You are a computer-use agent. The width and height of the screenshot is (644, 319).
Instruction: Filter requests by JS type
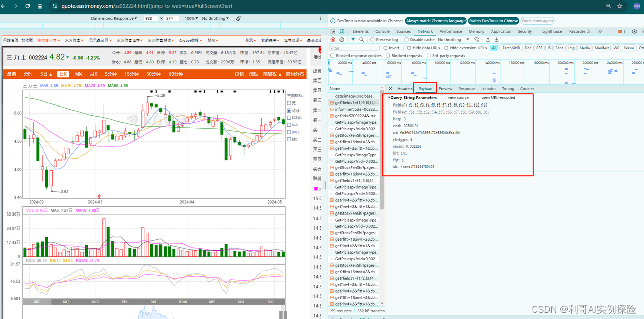549,48
